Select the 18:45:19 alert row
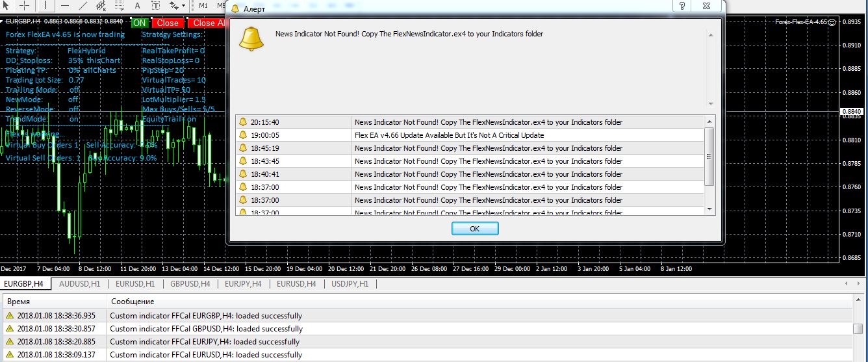 click(x=470, y=148)
